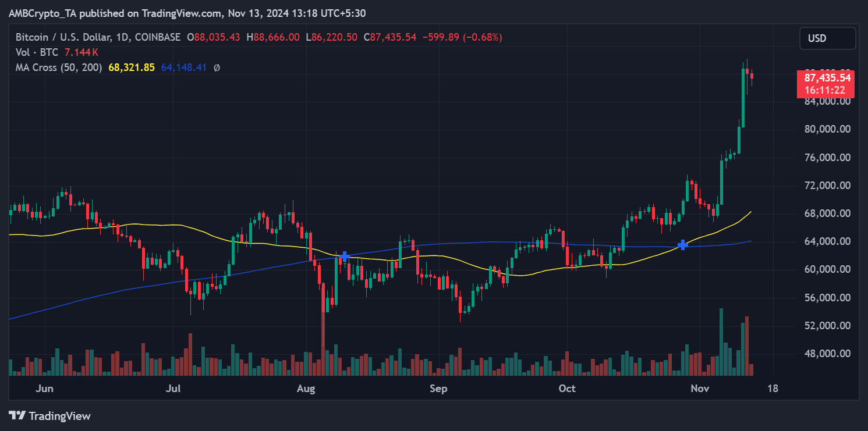This screenshot has width=868, height=431.
Task: Click the blue cross marker near late October
Action: pos(683,245)
